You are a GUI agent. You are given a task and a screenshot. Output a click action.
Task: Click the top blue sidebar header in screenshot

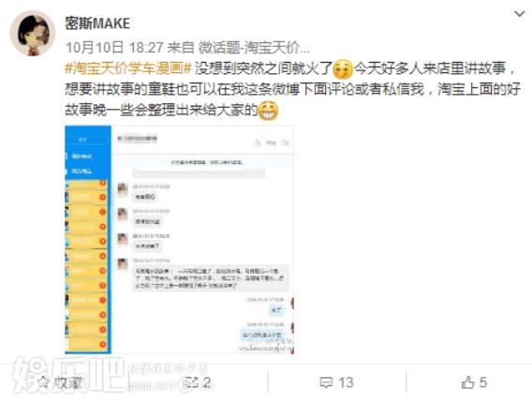pos(88,139)
